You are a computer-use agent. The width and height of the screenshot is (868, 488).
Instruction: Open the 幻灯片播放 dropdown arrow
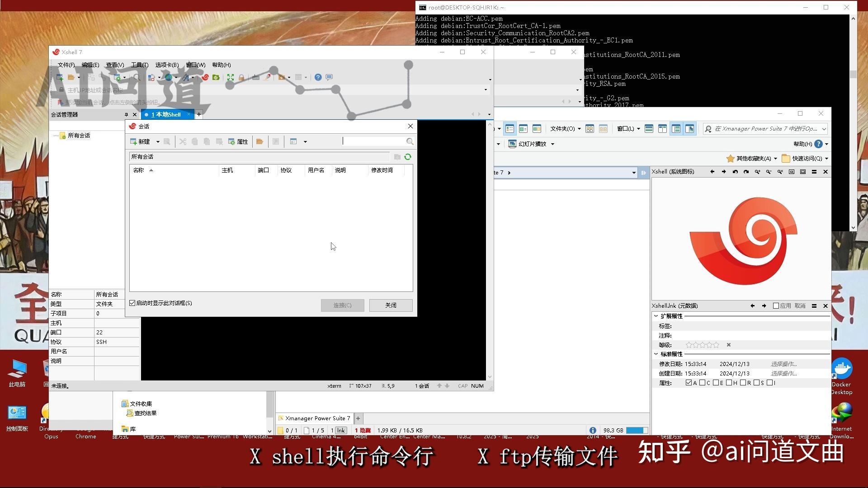pyautogui.click(x=552, y=144)
